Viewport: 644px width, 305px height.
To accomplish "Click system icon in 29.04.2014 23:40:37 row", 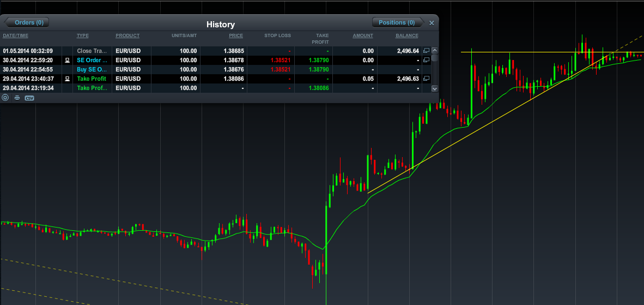I will [68, 79].
